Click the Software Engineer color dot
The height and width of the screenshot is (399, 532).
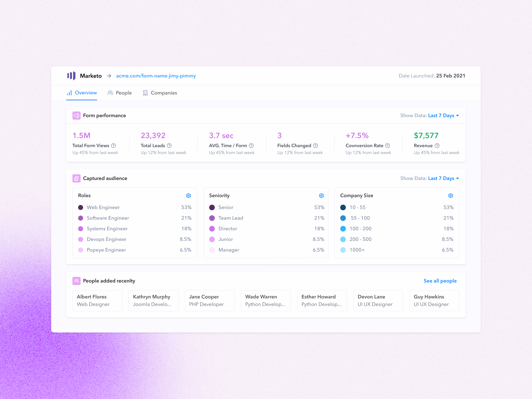pos(81,218)
